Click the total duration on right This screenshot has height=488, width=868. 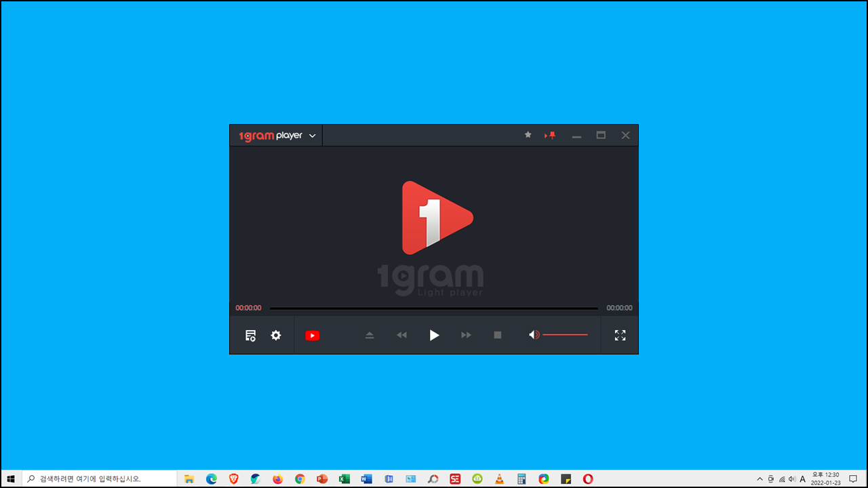(x=619, y=308)
